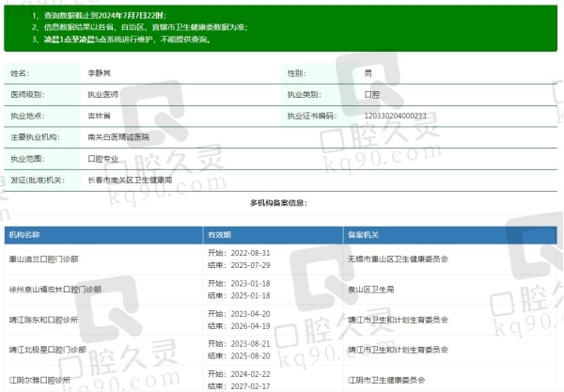Viewport: 564px width, 392px height.
Task: Select the start date 2023-01-18
Action: point(250,283)
